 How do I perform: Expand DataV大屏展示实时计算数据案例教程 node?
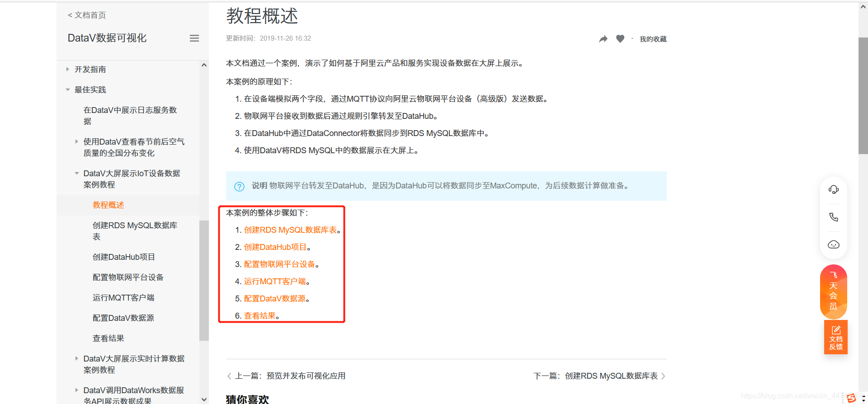[76, 358]
